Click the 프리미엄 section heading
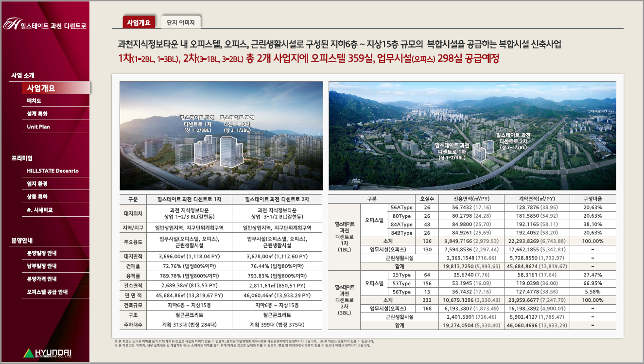 pyautogui.click(x=22, y=158)
